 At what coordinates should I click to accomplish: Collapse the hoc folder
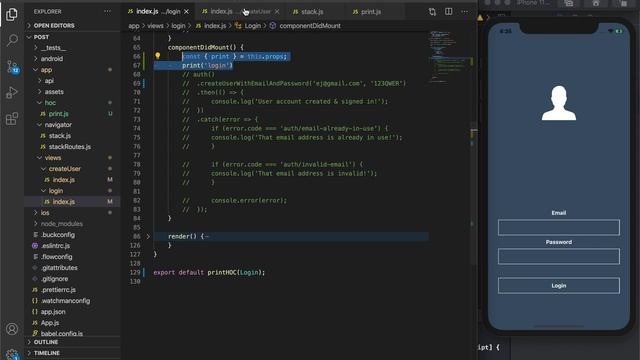point(50,103)
